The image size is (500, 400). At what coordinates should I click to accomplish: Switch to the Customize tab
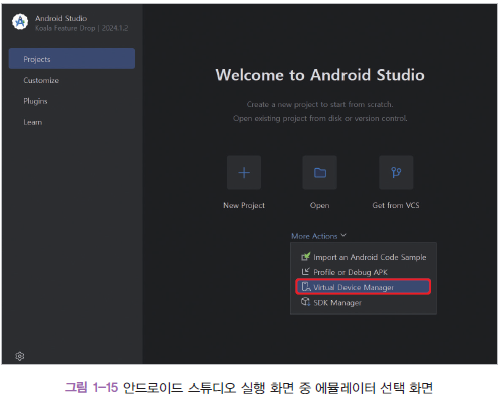point(41,80)
